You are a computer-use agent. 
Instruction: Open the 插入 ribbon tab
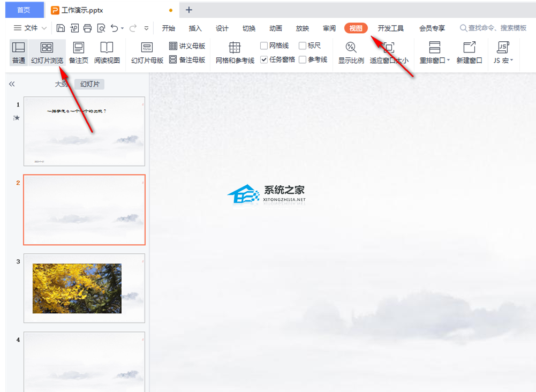(x=195, y=28)
